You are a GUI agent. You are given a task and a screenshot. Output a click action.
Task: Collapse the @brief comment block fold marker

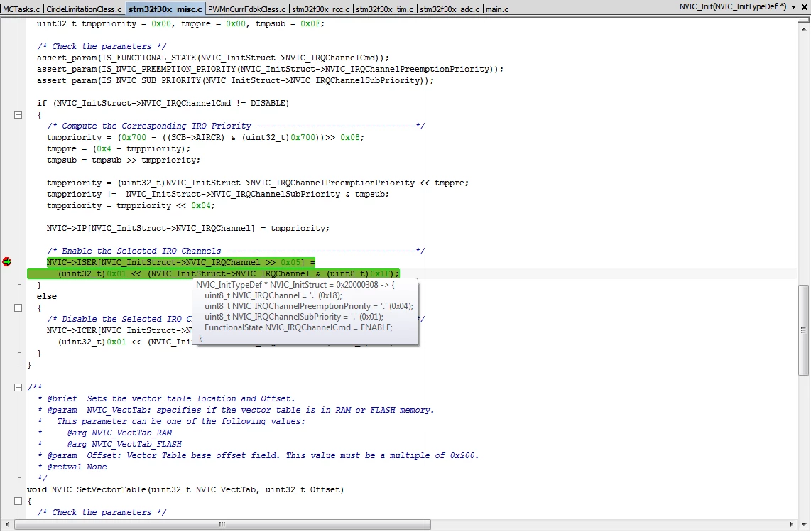(18, 387)
